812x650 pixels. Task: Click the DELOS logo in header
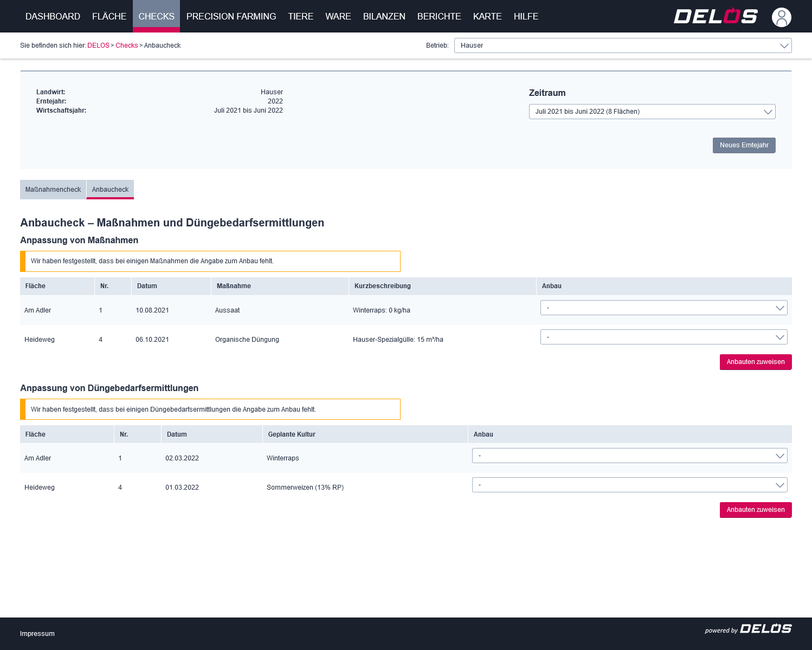tap(715, 16)
